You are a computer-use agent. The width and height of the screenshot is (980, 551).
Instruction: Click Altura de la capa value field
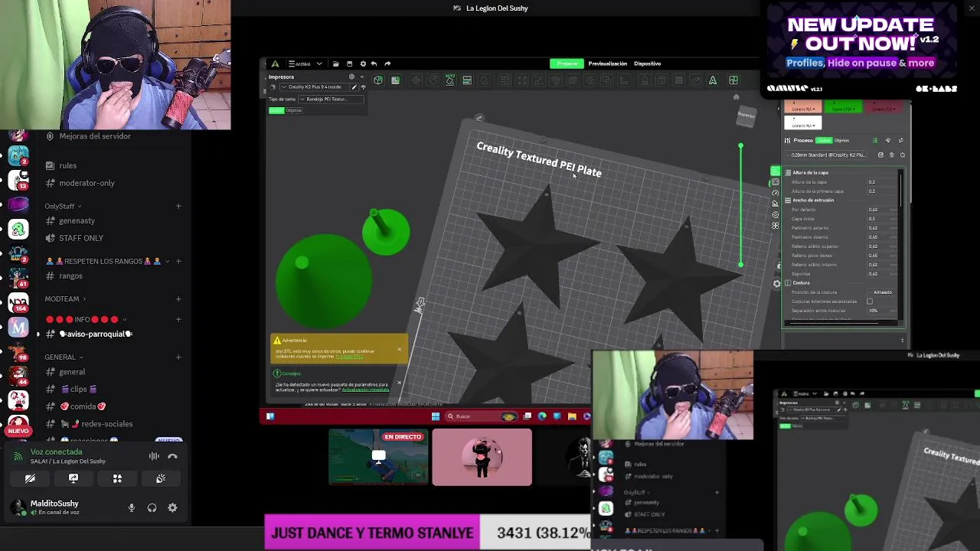(x=880, y=182)
